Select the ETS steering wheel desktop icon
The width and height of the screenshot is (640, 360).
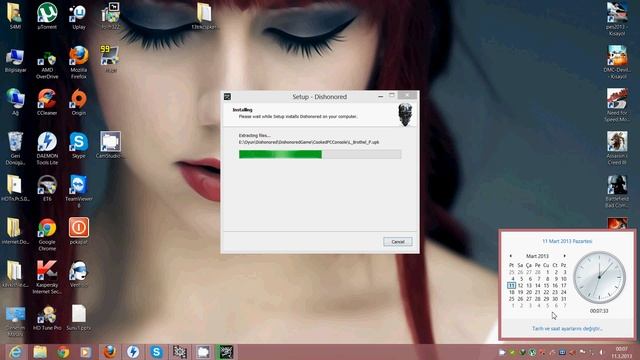click(47, 188)
